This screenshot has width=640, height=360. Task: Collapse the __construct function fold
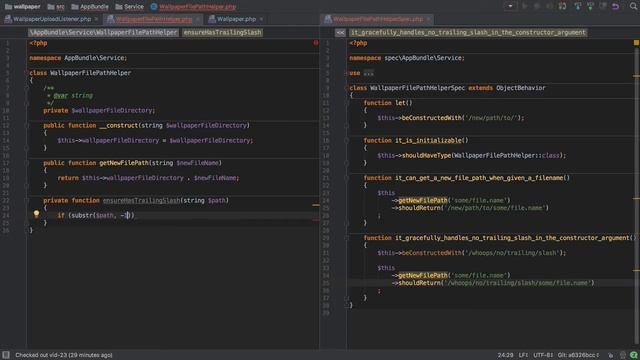tap(27, 126)
